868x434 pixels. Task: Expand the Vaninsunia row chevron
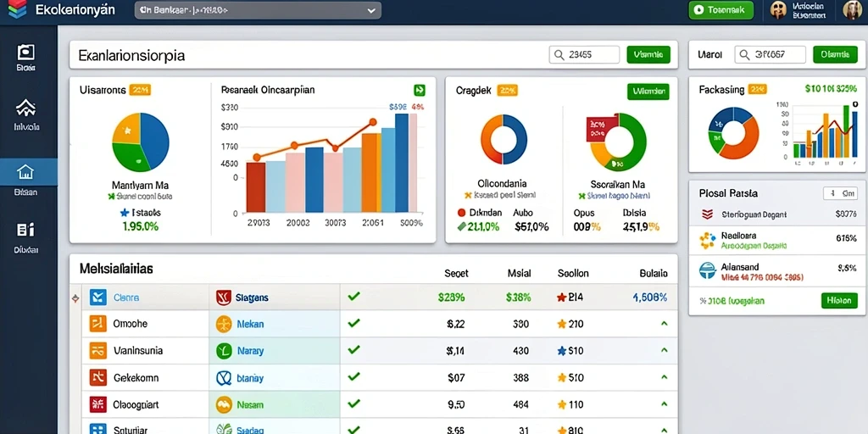pos(665,350)
